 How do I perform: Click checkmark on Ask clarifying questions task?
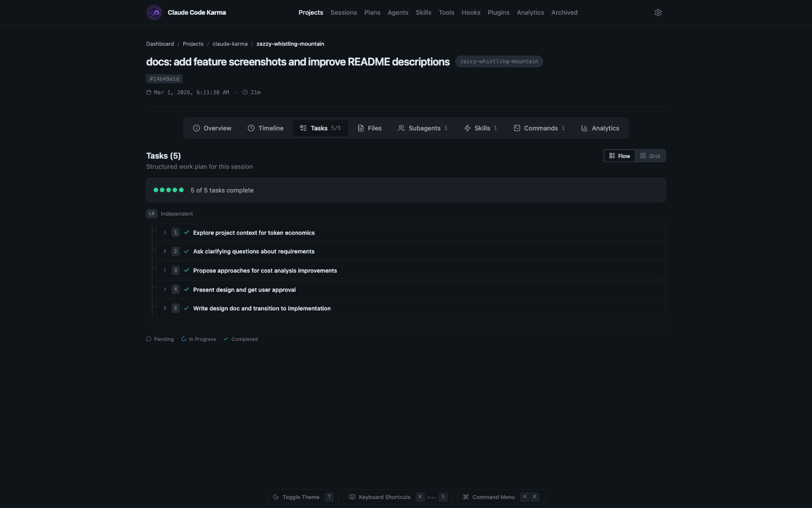point(187,251)
